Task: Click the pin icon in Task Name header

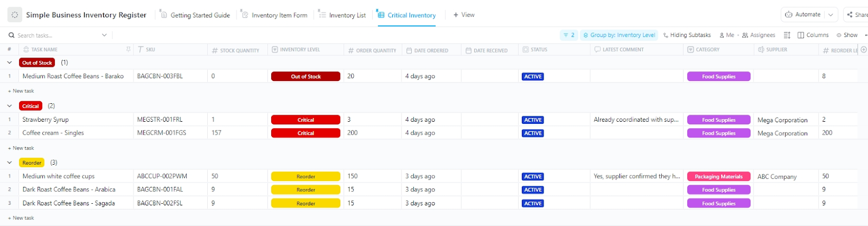Action: [x=129, y=49]
